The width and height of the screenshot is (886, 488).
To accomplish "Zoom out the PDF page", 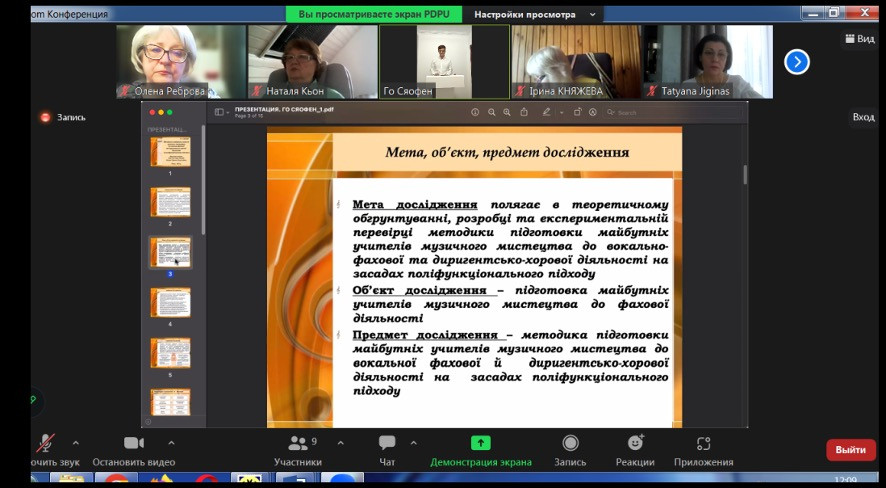I will [492, 112].
